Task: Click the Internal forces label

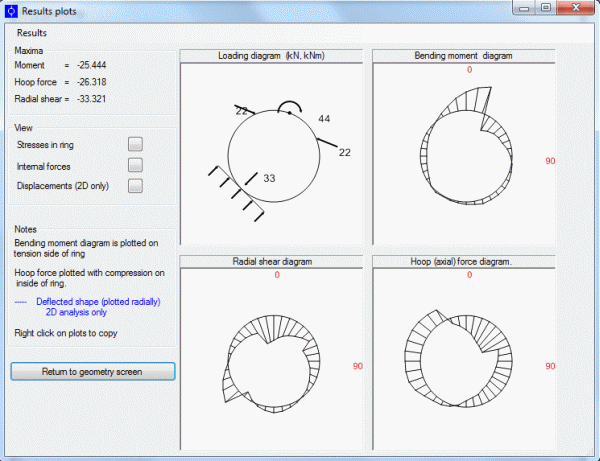Action: pos(44,167)
